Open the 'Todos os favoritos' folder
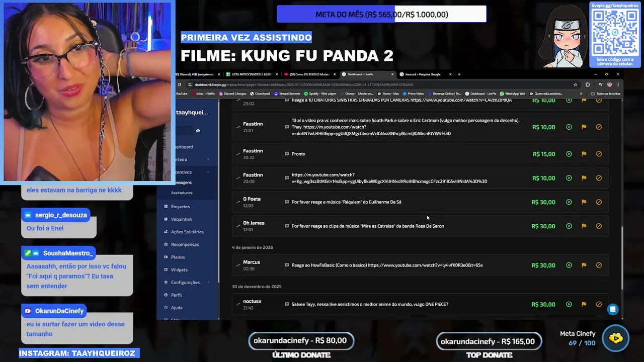 (605, 94)
